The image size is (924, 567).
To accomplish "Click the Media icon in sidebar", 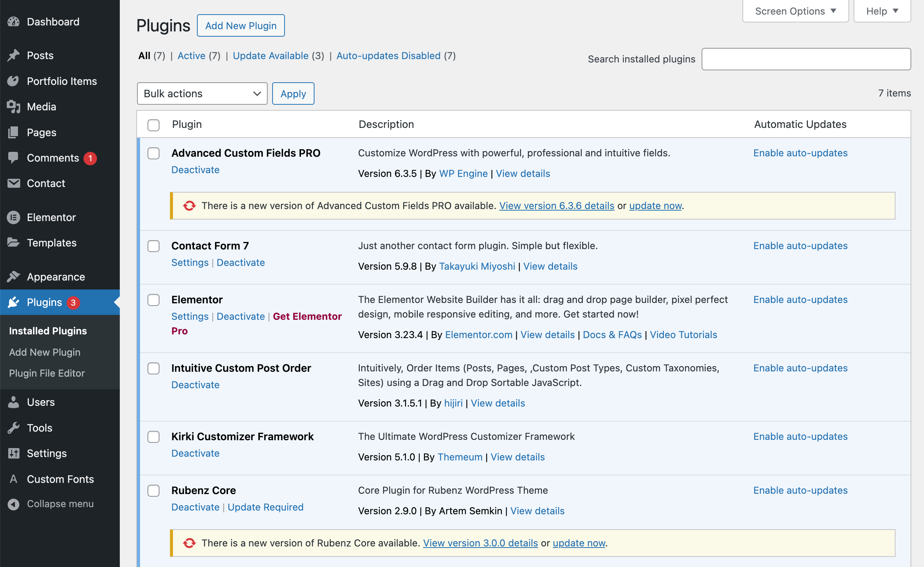I will tap(13, 107).
